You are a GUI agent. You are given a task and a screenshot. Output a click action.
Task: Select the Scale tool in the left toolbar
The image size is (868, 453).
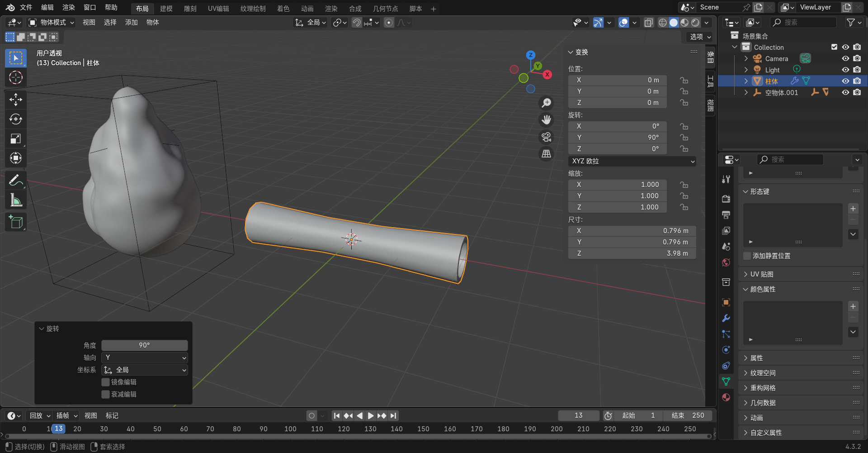tap(16, 138)
